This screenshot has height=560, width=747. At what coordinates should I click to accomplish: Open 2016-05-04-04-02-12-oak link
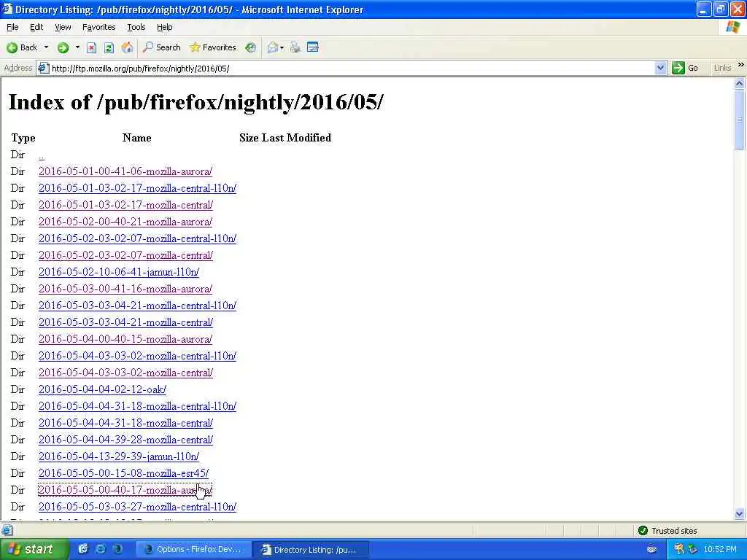click(x=102, y=389)
